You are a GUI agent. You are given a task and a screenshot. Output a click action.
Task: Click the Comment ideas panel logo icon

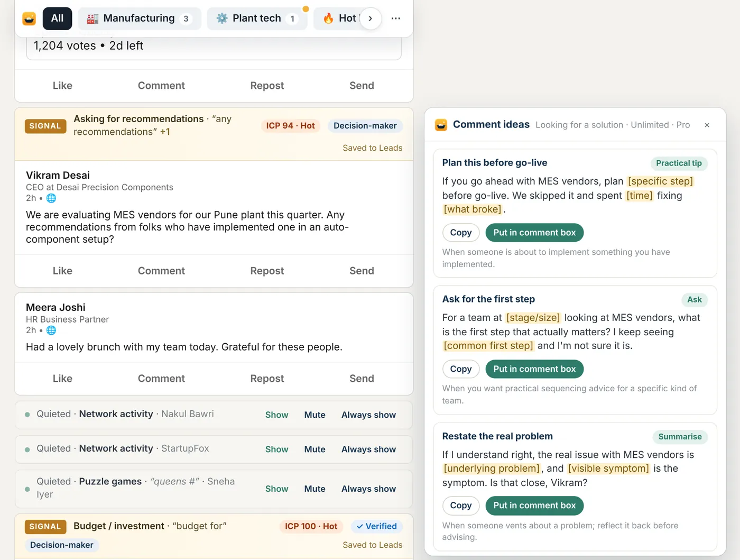(441, 125)
